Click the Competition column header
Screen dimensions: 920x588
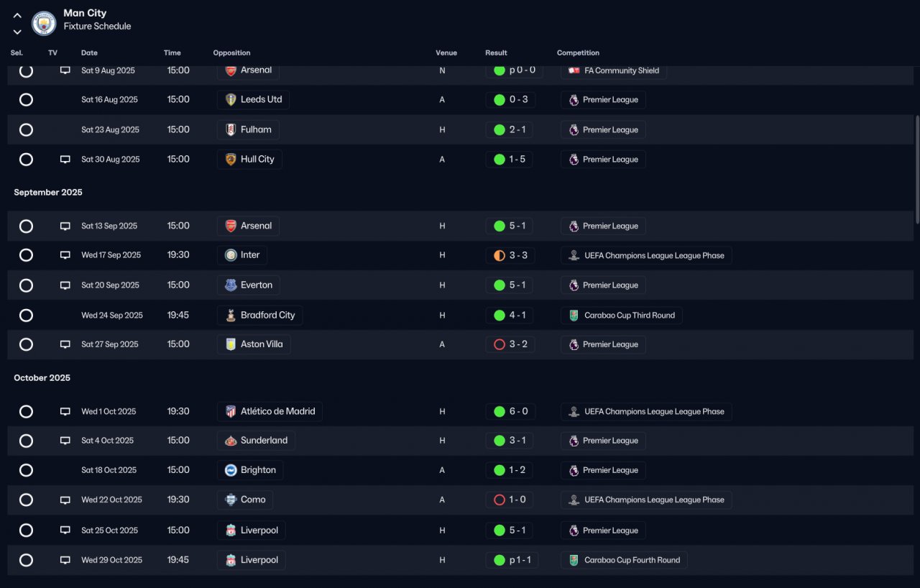click(x=578, y=52)
